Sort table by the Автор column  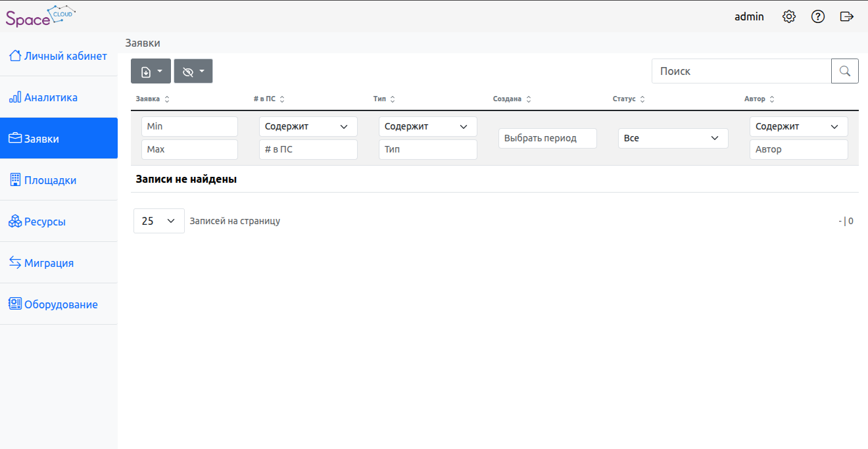coord(772,99)
